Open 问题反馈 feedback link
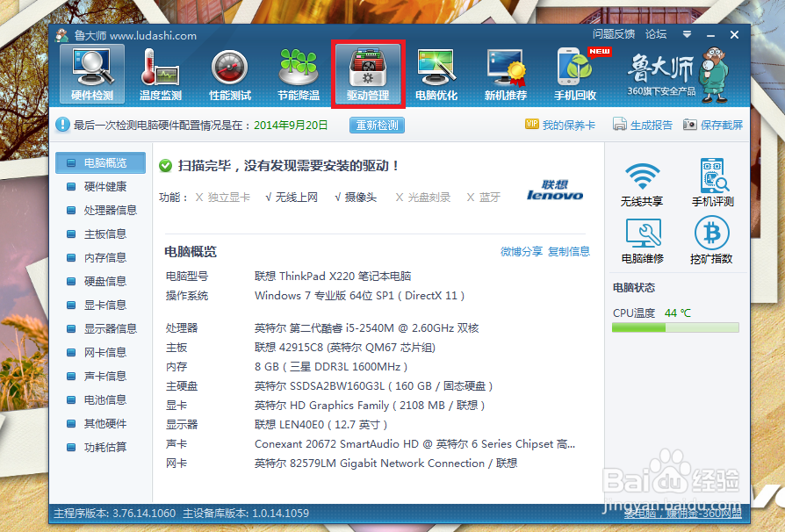 tap(614, 34)
